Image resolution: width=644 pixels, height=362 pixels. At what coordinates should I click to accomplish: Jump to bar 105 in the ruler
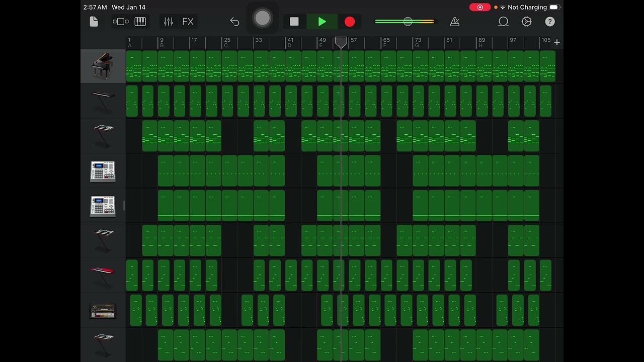[x=546, y=40]
